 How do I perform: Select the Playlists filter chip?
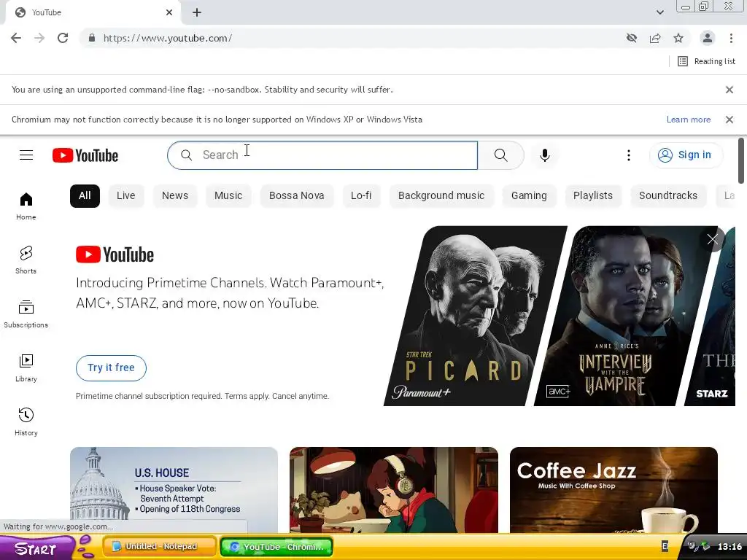pos(592,195)
